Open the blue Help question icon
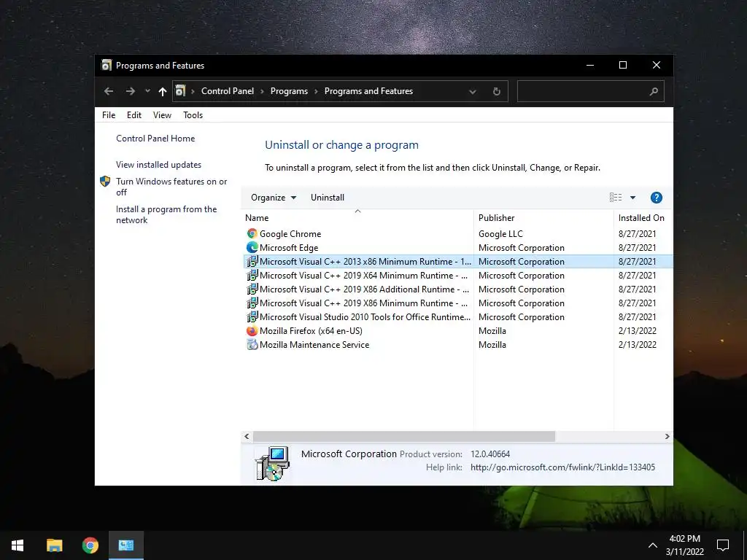The width and height of the screenshot is (747, 560). (656, 197)
